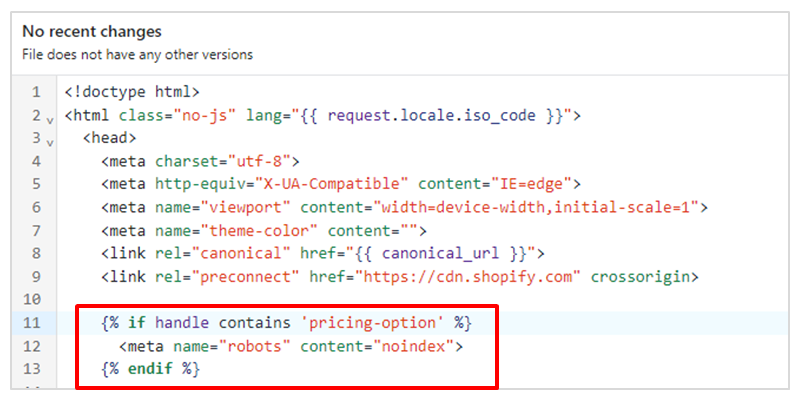Select line number 11 in the gutter
This screenshot has height=400, width=796.
[x=31, y=323]
